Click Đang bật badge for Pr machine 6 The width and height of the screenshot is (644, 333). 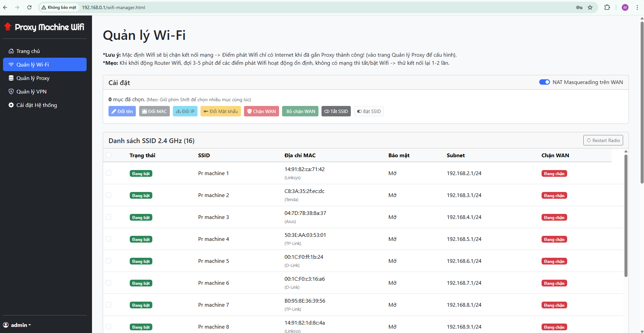pyautogui.click(x=141, y=283)
